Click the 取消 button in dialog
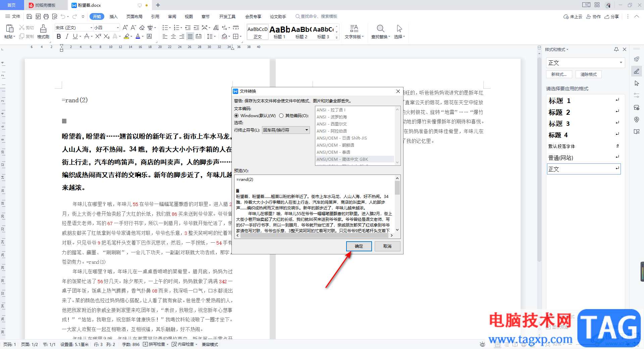The height and width of the screenshot is (349, 644). (387, 246)
